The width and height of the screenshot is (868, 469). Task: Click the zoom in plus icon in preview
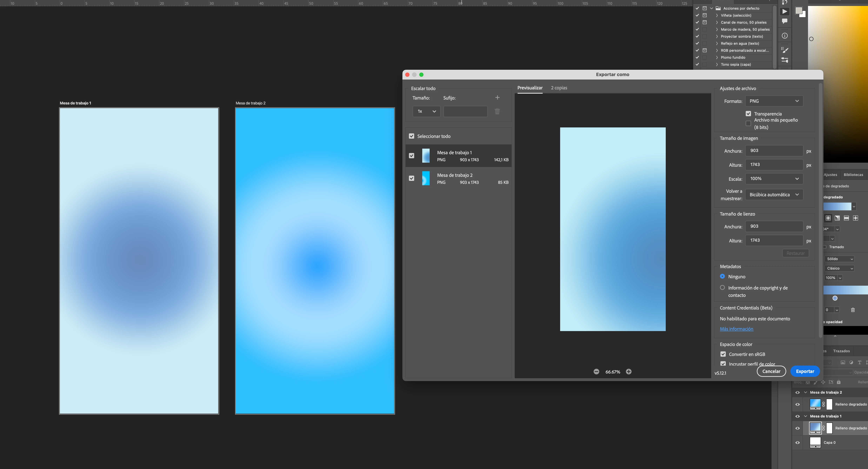tap(629, 372)
